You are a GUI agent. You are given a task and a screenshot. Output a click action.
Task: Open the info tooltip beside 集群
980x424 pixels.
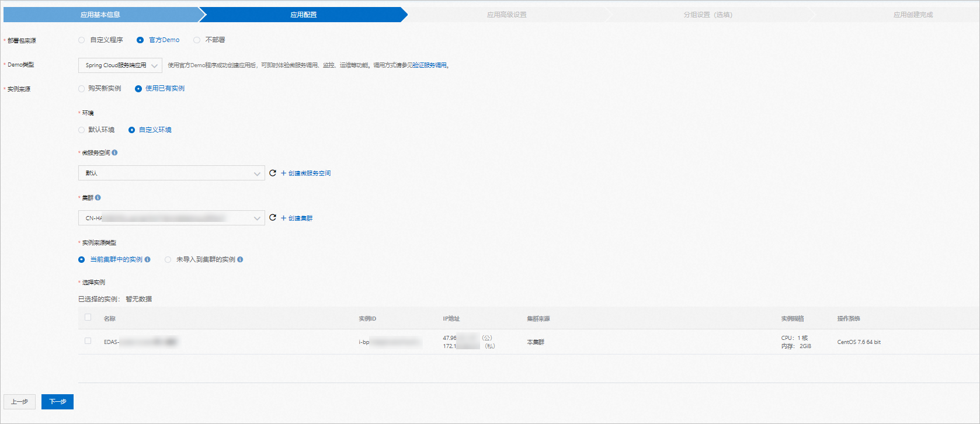pyautogui.click(x=98, y=197)
